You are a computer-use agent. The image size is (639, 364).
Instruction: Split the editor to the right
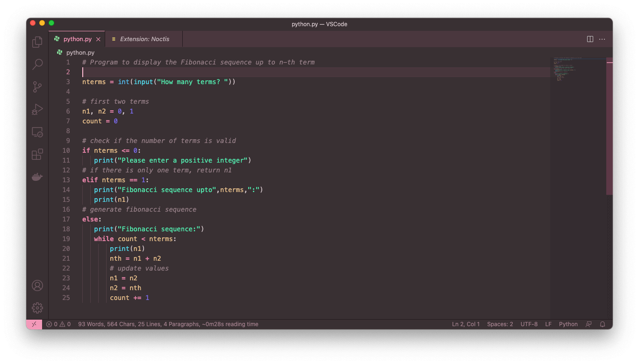coord(590,39)
